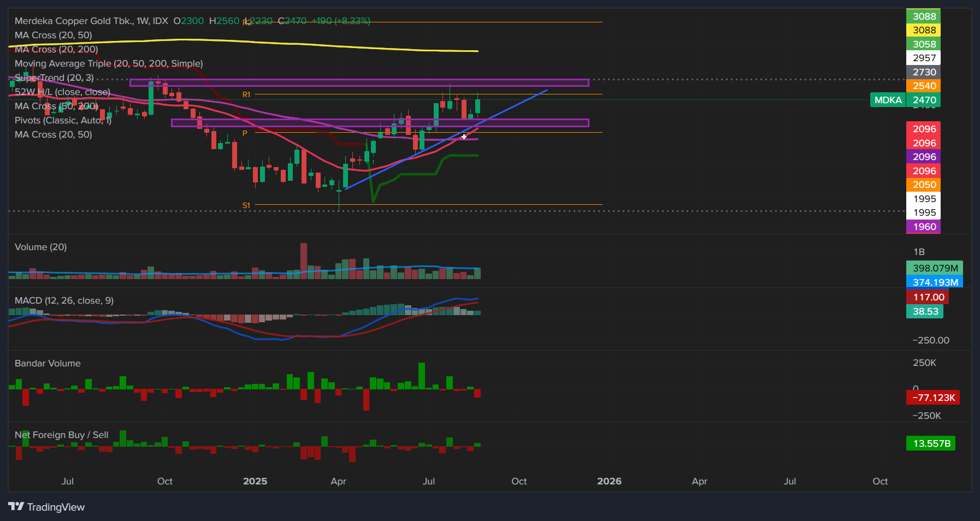Viewport: 980px width, 521px height.
Task: Click the orange 2540 price label
Action: (924, 86)
